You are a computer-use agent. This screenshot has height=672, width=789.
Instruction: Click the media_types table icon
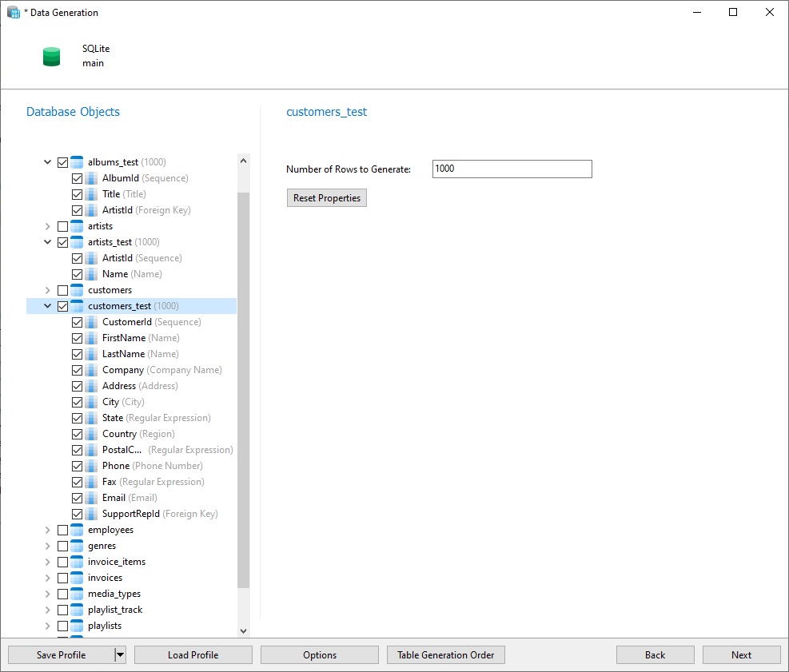[x=77, y=594]
